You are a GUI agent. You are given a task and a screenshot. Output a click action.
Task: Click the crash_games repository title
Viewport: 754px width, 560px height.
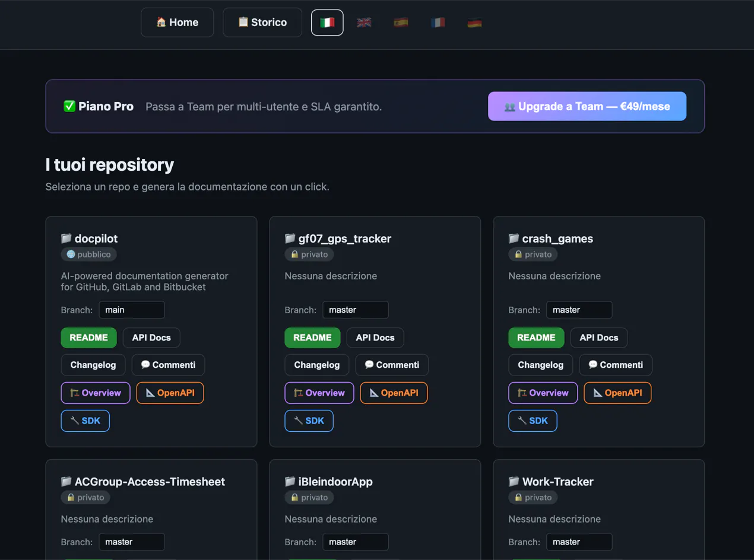click(x=551, y=238)
